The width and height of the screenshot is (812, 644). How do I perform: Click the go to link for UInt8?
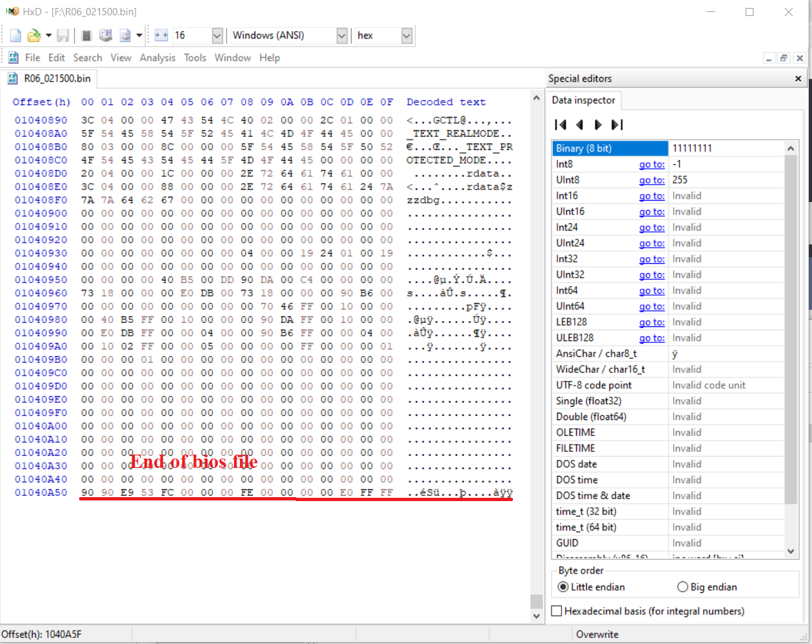pos(651,180)
